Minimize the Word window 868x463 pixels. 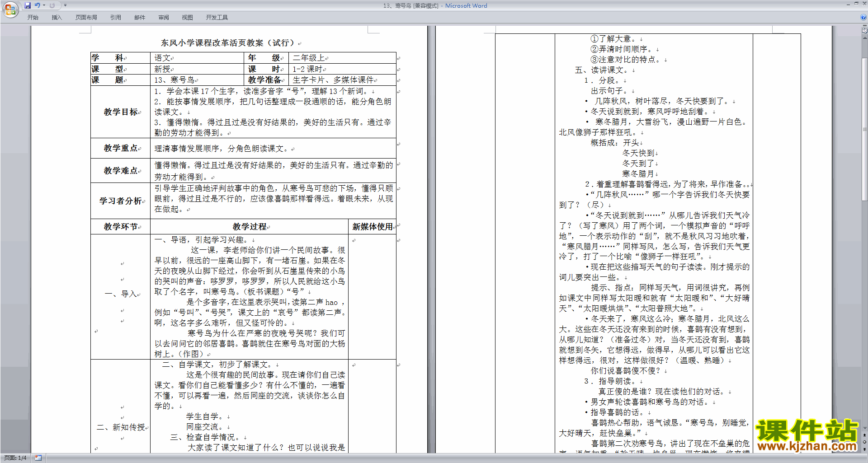pyautogui.click(x=848, y=4)
